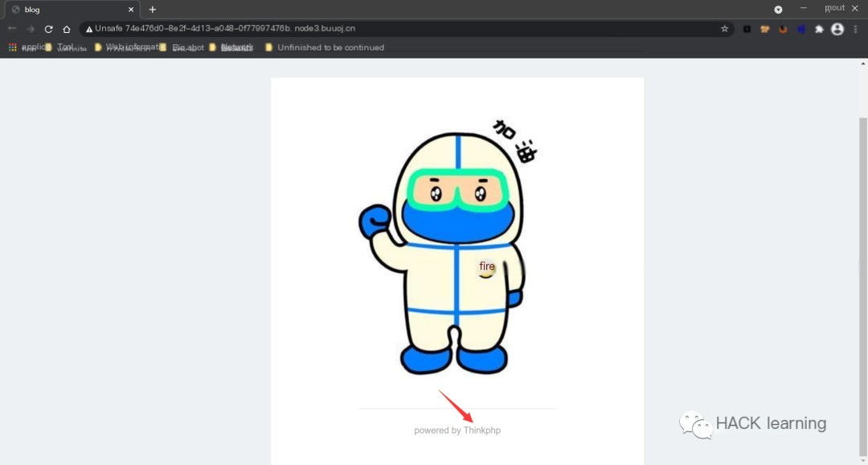Open the orange ring extension icon
The width and height of the screenshot is (868, 465).
click(783, 29)
